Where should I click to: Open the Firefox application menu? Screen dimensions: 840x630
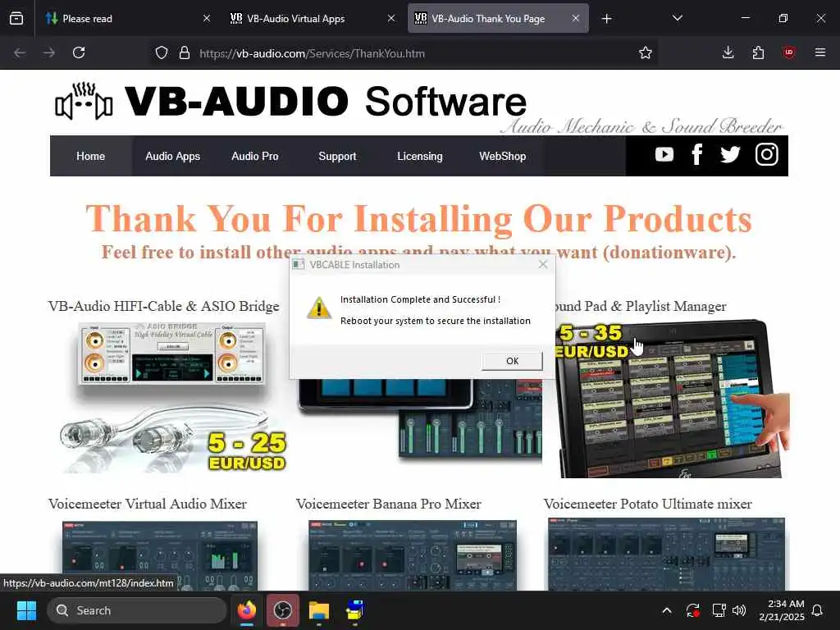tap(820, 52)
